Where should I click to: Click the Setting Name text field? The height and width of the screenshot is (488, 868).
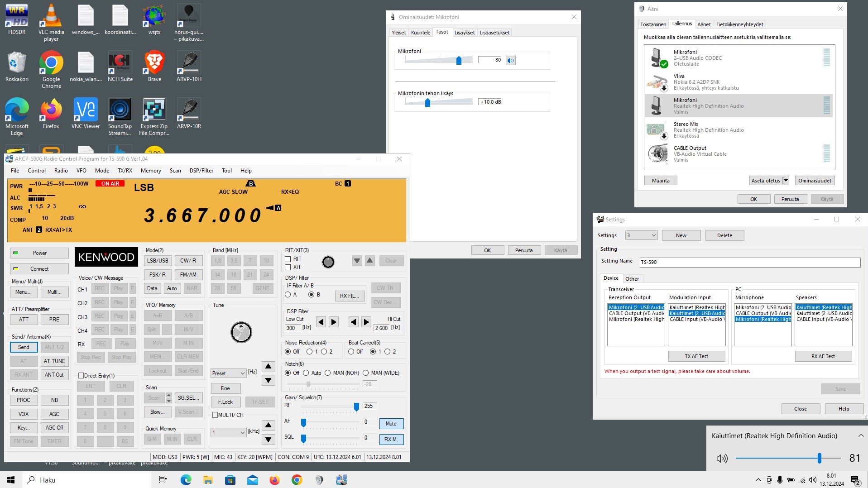tap(749, 262)
